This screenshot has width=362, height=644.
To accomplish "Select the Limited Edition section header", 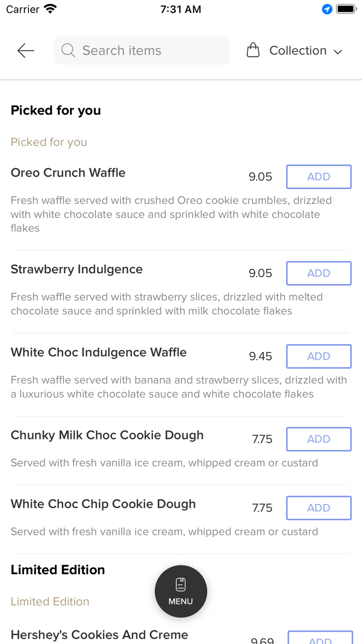I will [58, 569].
